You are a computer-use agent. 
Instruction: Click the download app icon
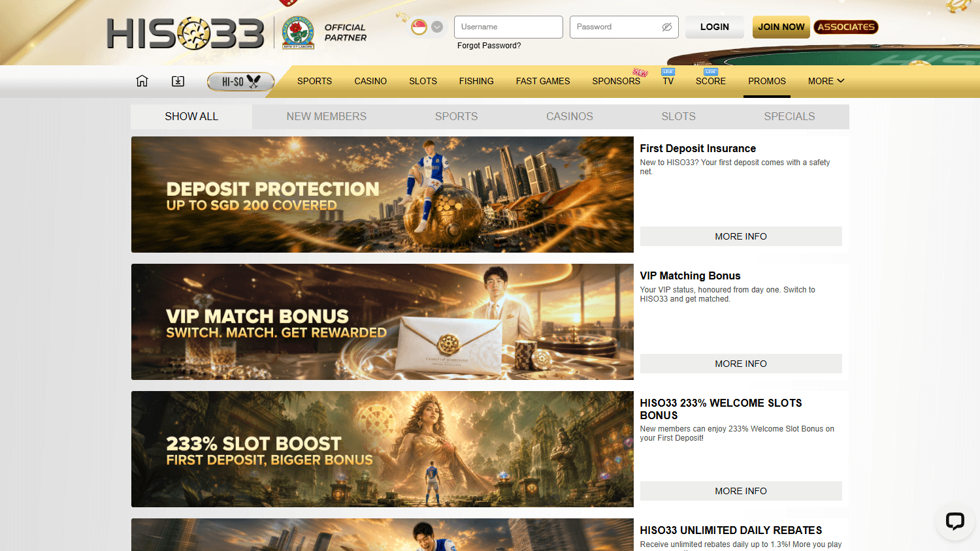click(178, 81)
